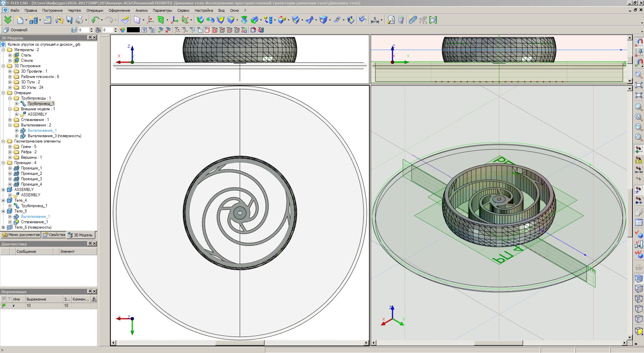Viewport: 644px width, 353px height.
Task: Open the multicolor layers color icon
Action: 123,30
